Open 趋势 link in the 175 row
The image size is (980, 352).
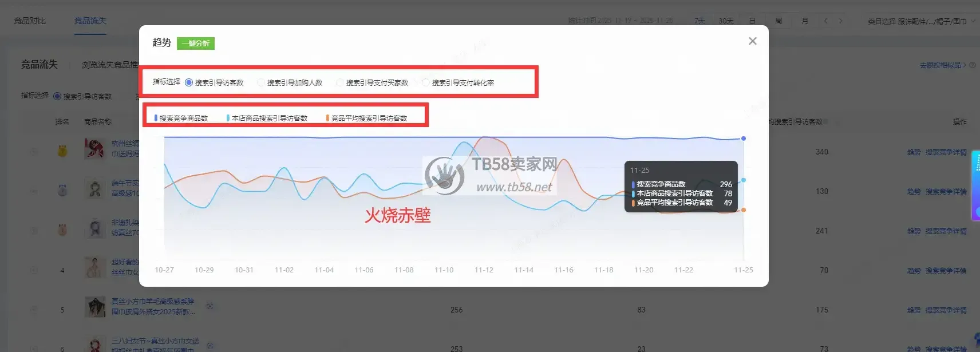click(914, 310)
